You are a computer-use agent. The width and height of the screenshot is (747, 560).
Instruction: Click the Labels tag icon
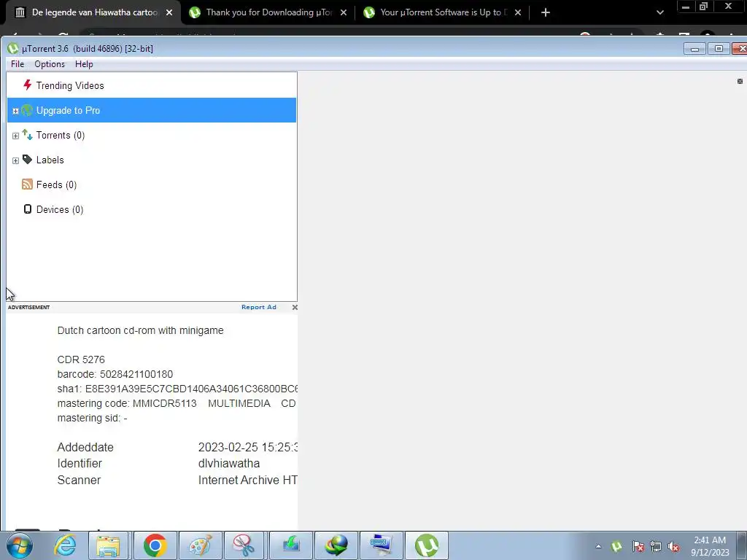click(x=27, y=160)
